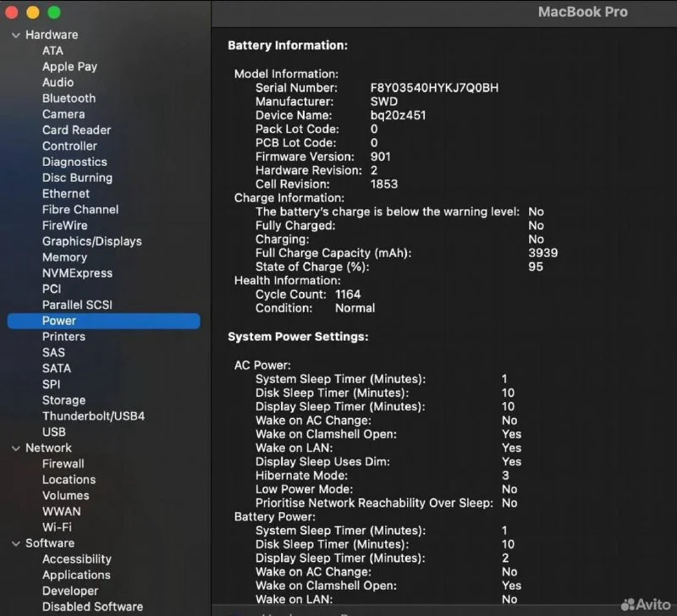Click the NVMExpress sidebar item
The width and height of the screenshot is (677, 616).
[x=77, y=273]
